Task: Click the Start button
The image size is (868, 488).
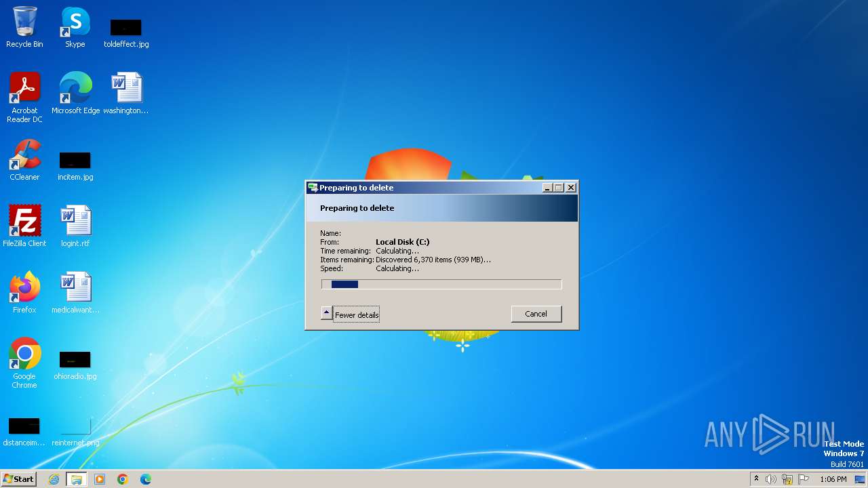Action: 19,479
